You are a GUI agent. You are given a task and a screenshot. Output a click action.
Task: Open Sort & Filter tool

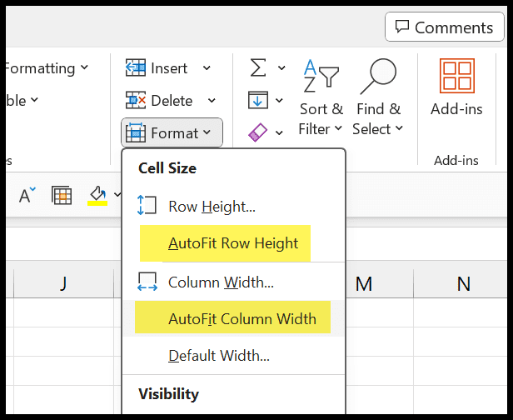pos(321,97)
